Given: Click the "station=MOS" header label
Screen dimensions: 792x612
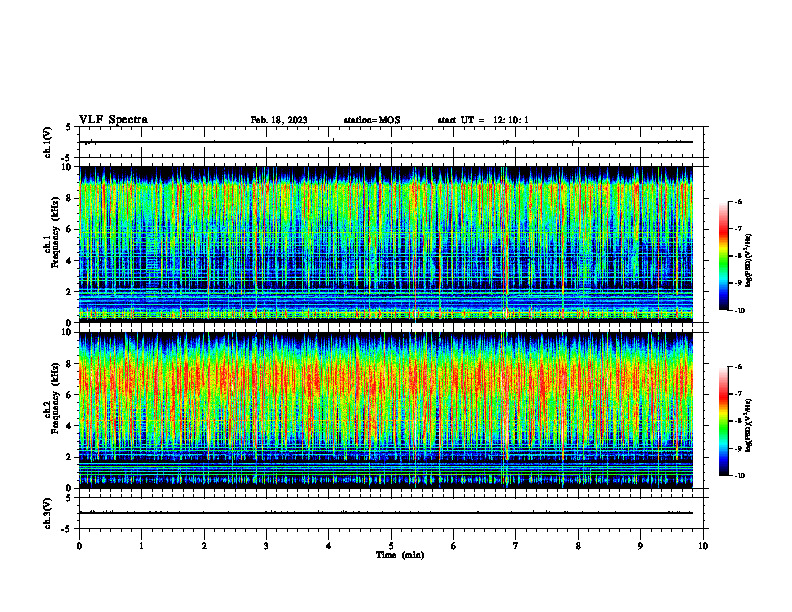Looking at the screenshot, I should [372, 120].
